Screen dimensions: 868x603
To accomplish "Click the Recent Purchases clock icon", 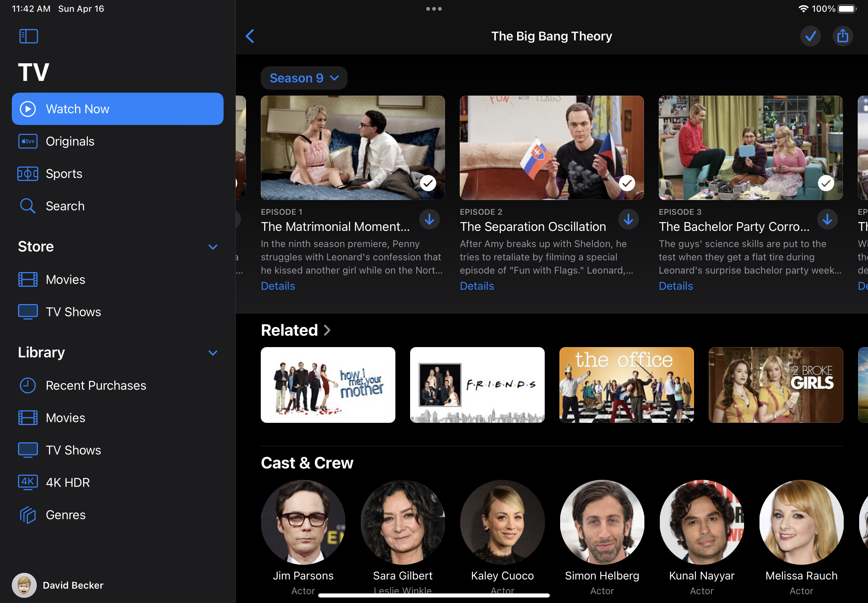I will click(x=28, y=385).
